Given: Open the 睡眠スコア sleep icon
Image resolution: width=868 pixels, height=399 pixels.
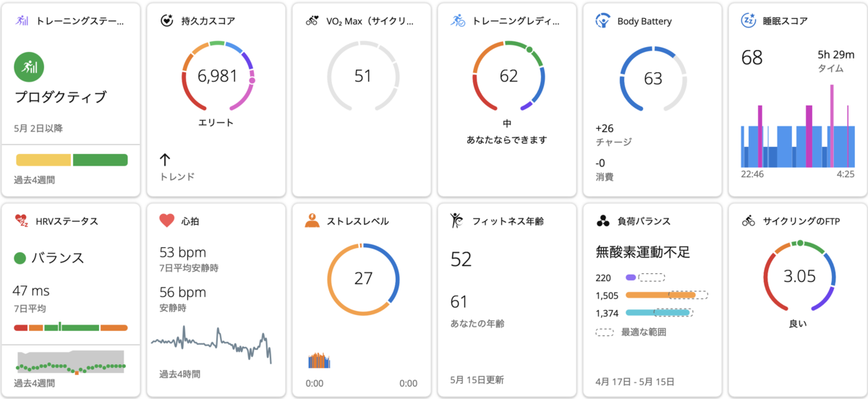Looking at the screenshot, I should click(748, 21).
